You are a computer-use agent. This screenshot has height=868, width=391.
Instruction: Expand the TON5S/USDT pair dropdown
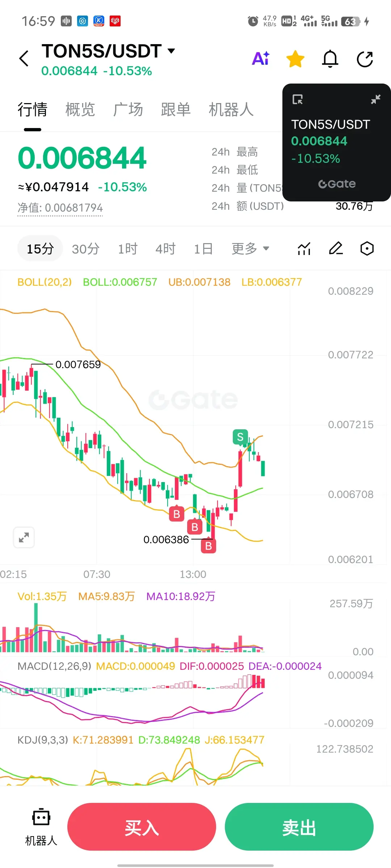point(171,51)
